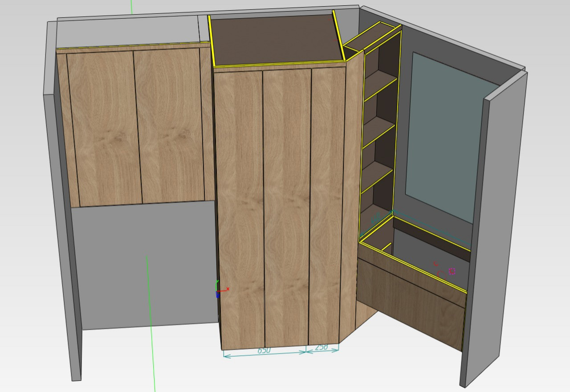Select the 650 dimension label
The width and height of the screenshot is (570, 392).
tap(264, 351)
